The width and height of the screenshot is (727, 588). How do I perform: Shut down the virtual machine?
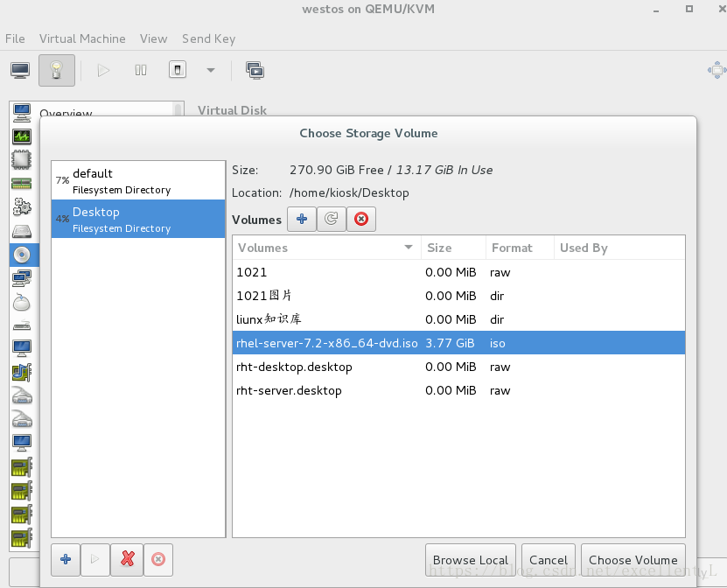click(x=177, y=70)
